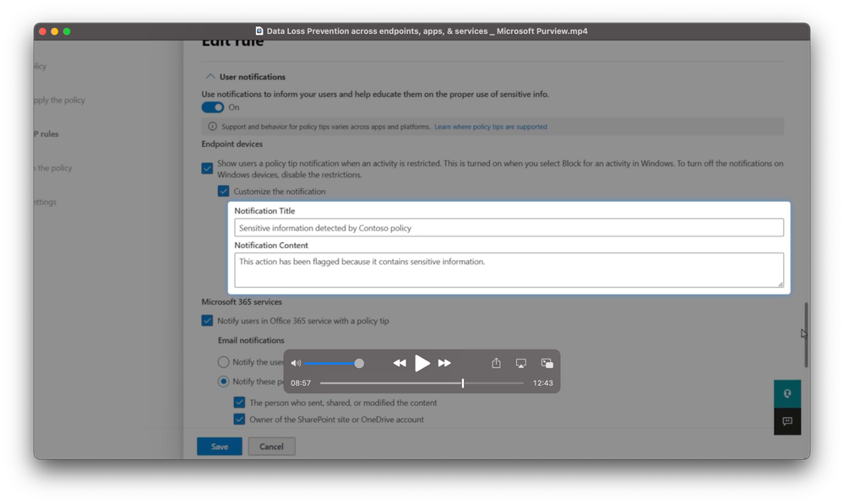
Task: Click the video timeline playhead
Action: (463, 383)
